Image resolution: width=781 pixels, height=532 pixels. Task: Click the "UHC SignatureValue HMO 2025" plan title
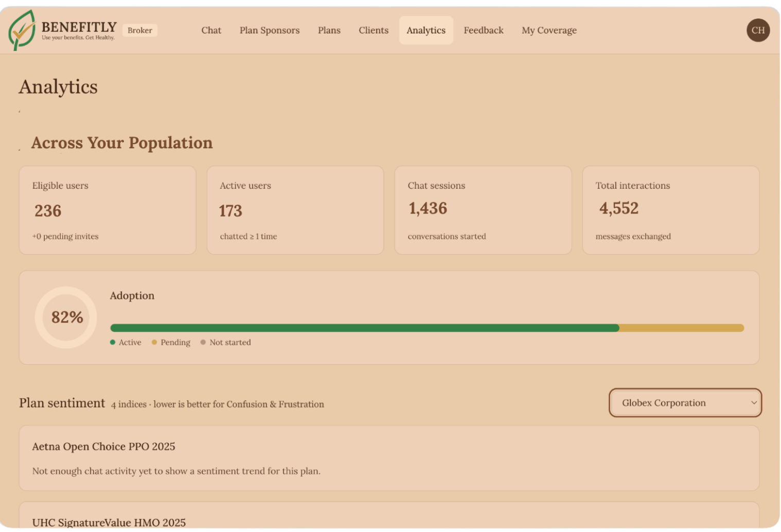pyautogui.click(x=109, y=523)
